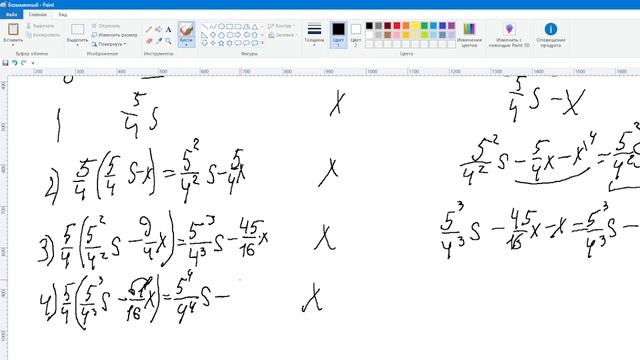Undo the last brush stroke
Image resolution: width=640 pixels, height=360 pixels.
[x=14, y=63]
